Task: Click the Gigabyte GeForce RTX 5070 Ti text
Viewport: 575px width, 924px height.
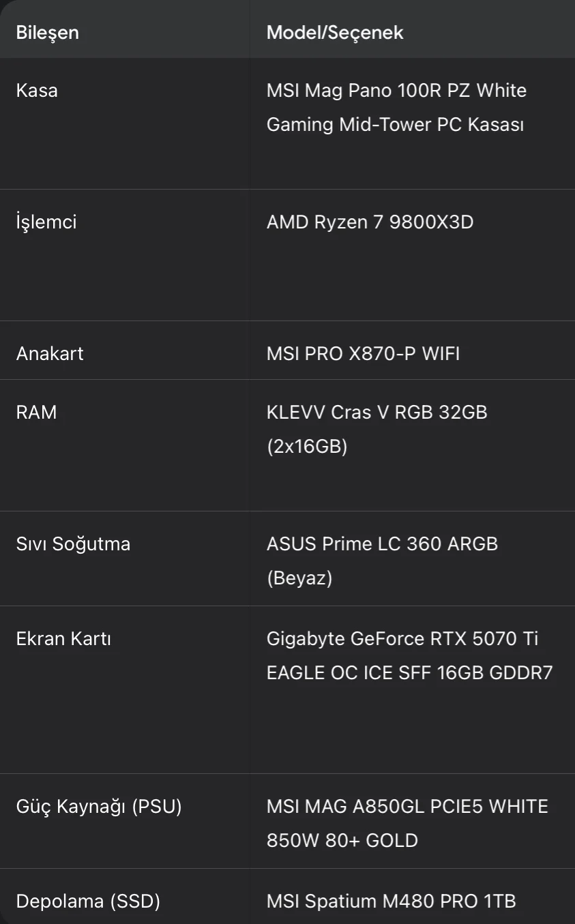Action: coord(402,638)
